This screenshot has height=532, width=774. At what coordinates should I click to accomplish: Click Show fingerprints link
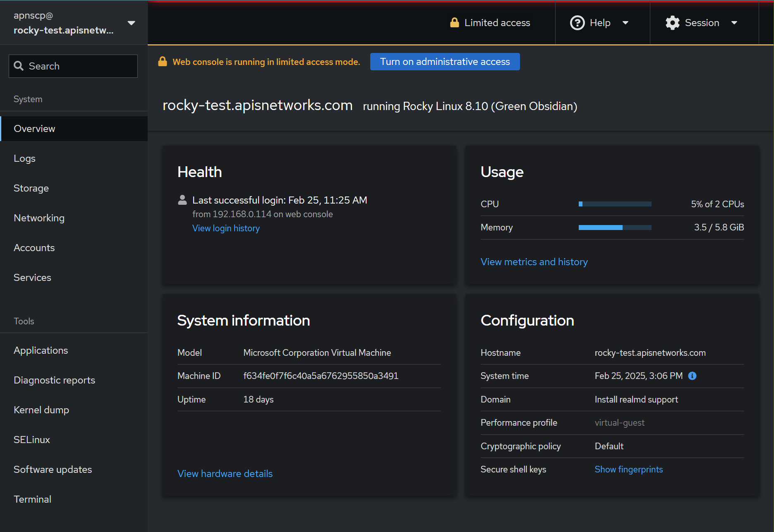[628, 470]
